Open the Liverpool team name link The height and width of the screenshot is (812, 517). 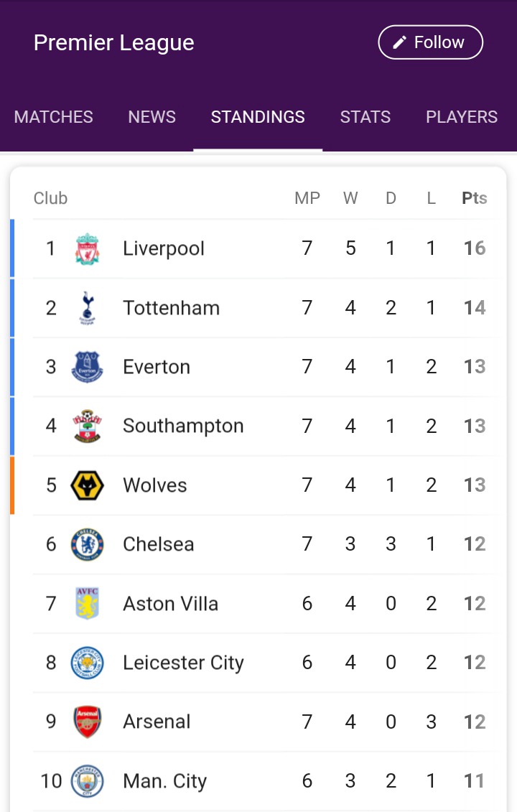164,249
